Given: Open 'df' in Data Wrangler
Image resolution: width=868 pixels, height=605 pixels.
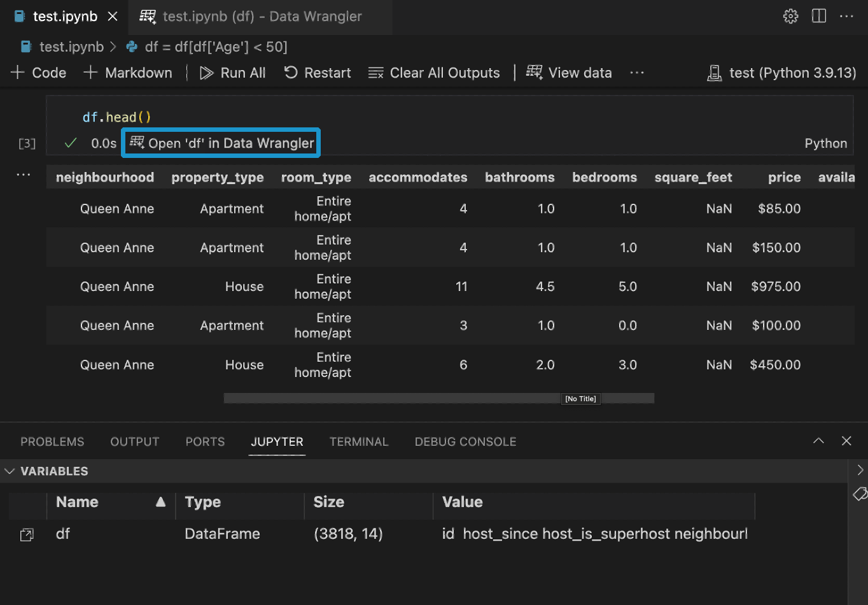Looking at the screenshot, I should click(x=220, y=143).
